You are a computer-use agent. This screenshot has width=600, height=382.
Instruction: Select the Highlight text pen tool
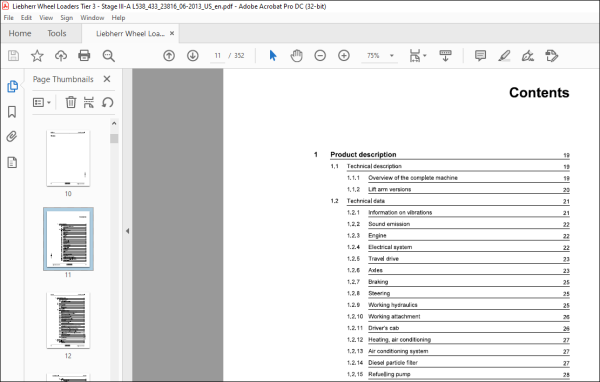point(504,56)
